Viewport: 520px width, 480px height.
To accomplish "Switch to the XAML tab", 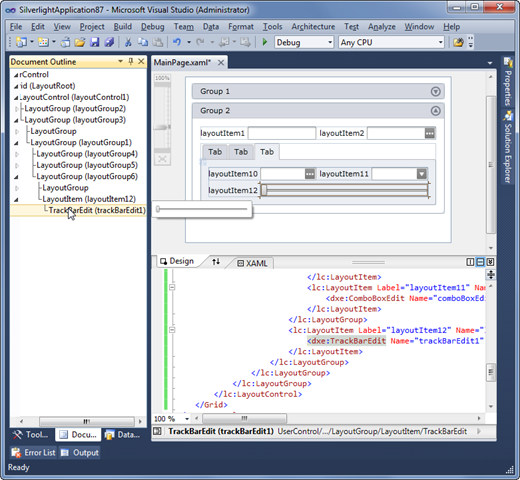I will click(252, 263).
